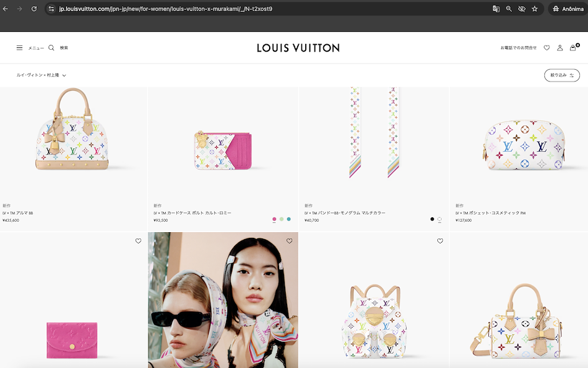This screenshot has height=368, width=588.
Task: Open the 絞り込み filter button
Action: click(x=562, y=75)
